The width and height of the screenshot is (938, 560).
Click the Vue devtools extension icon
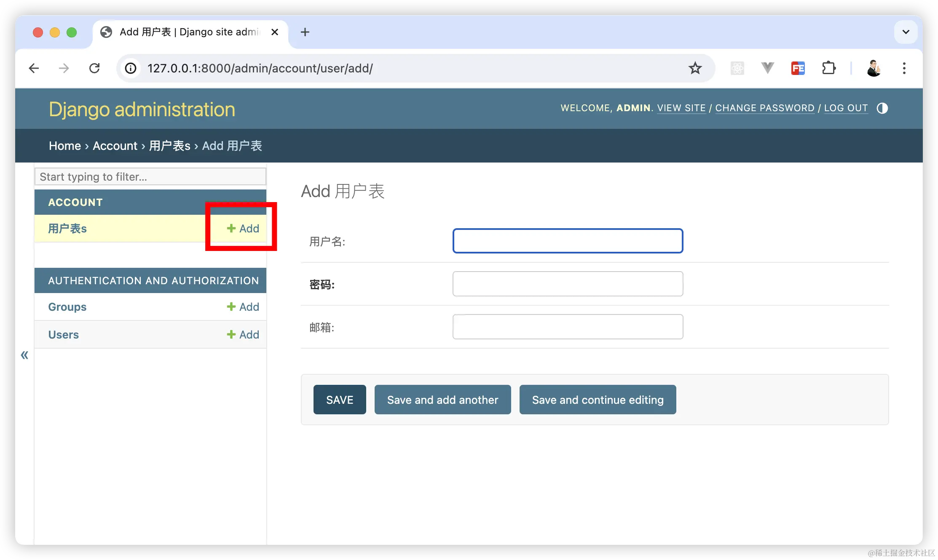[767, 68]
